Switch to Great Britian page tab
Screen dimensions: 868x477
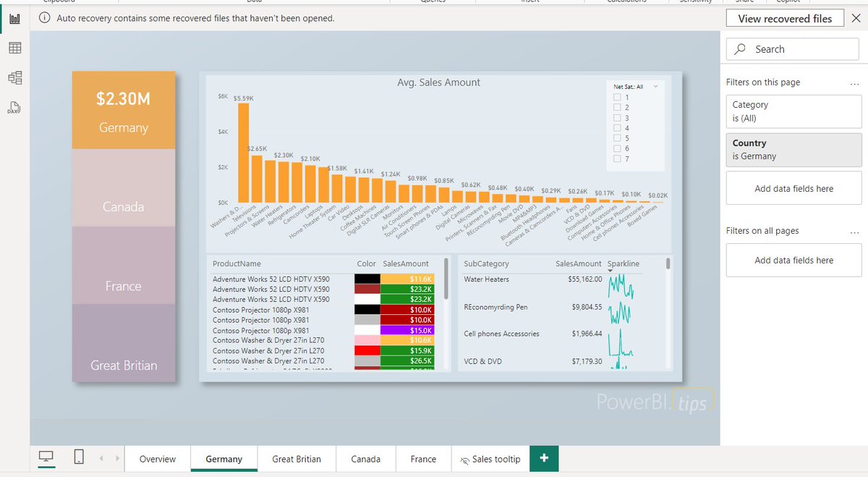[x=297, y=459]
